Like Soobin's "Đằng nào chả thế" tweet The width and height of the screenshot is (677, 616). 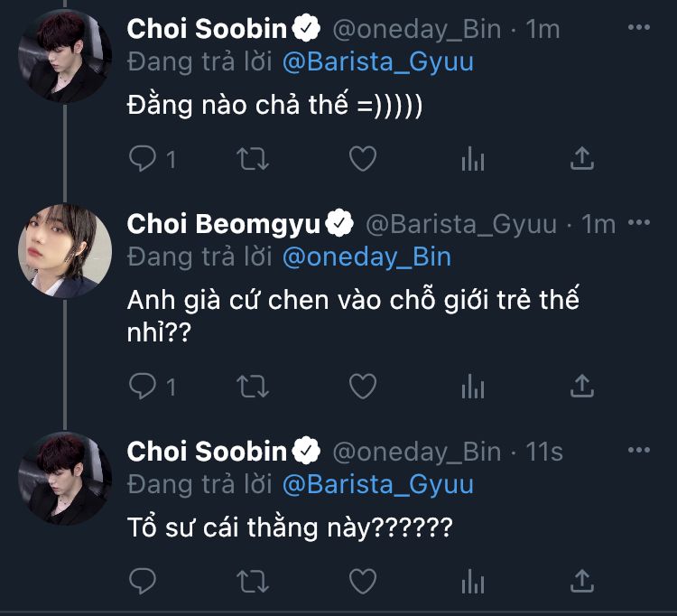click(362, 160)
